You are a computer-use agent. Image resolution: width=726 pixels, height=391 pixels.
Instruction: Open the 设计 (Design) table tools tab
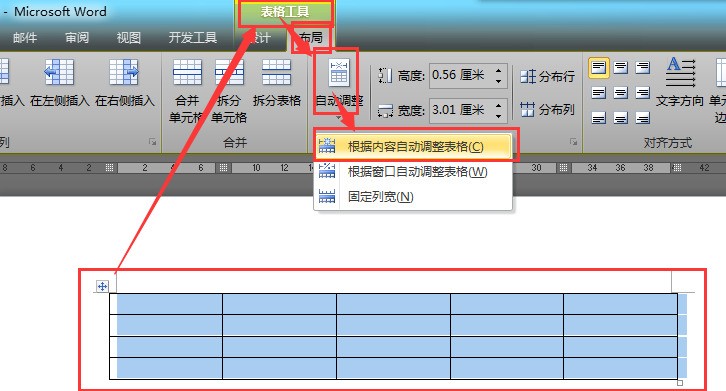pos(260,38)
